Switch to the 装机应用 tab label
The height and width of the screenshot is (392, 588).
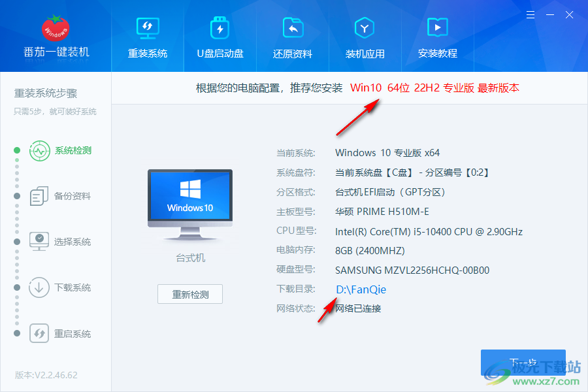click(x=365, y=54)
